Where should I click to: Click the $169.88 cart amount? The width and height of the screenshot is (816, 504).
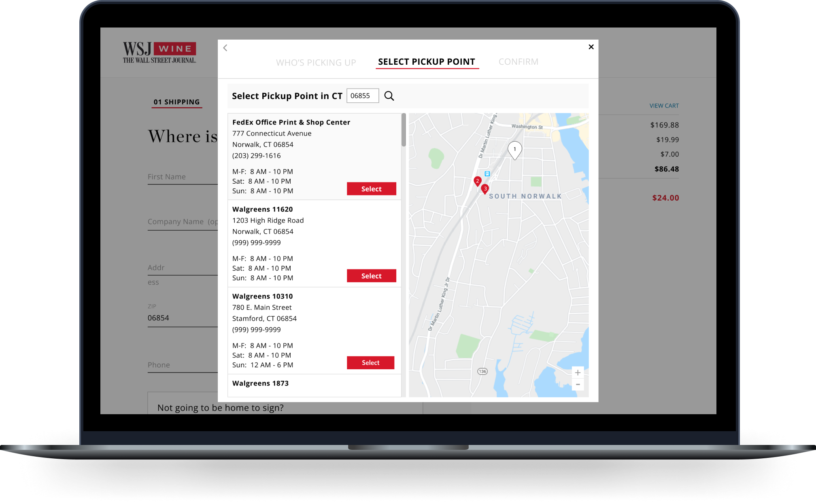pyautogui.click(x=665, y=125)
